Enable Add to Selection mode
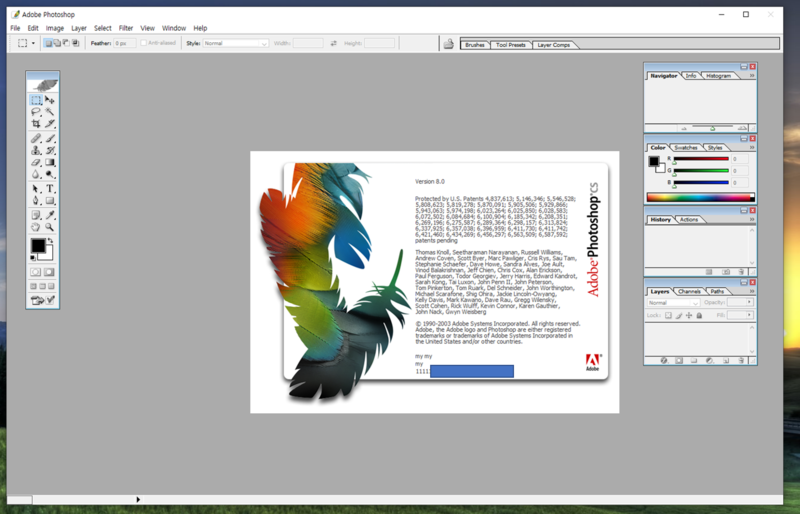 pos(57,43)
